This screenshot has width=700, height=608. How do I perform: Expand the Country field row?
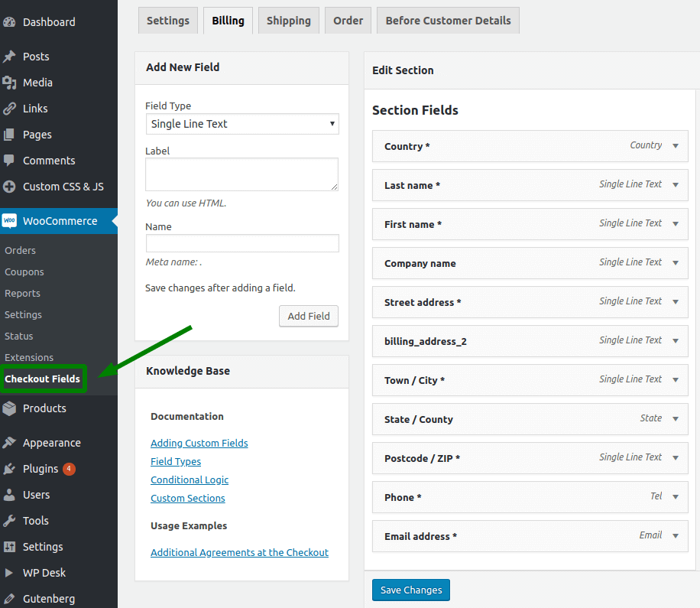tap(675, 146)
